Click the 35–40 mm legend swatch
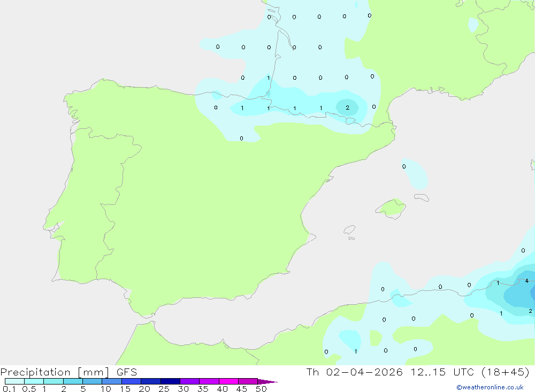This screenshot has width=535, height=392. (209, 381)
